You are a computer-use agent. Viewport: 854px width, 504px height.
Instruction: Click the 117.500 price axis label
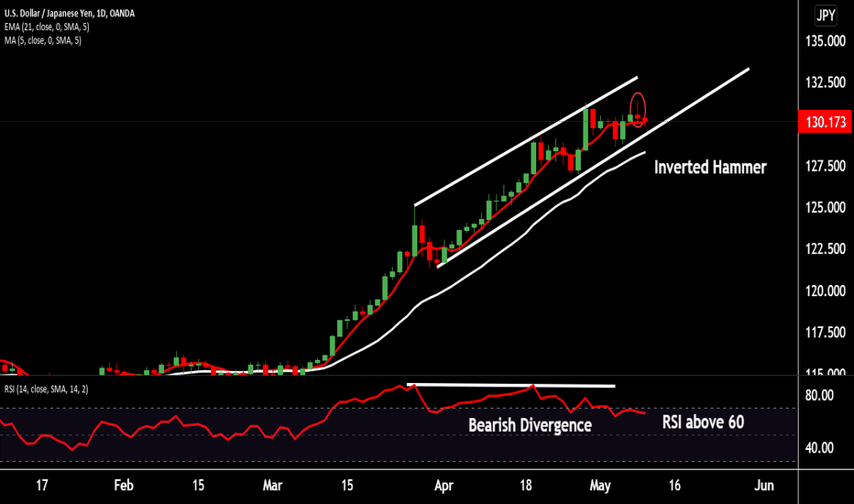tap(825, 332)
